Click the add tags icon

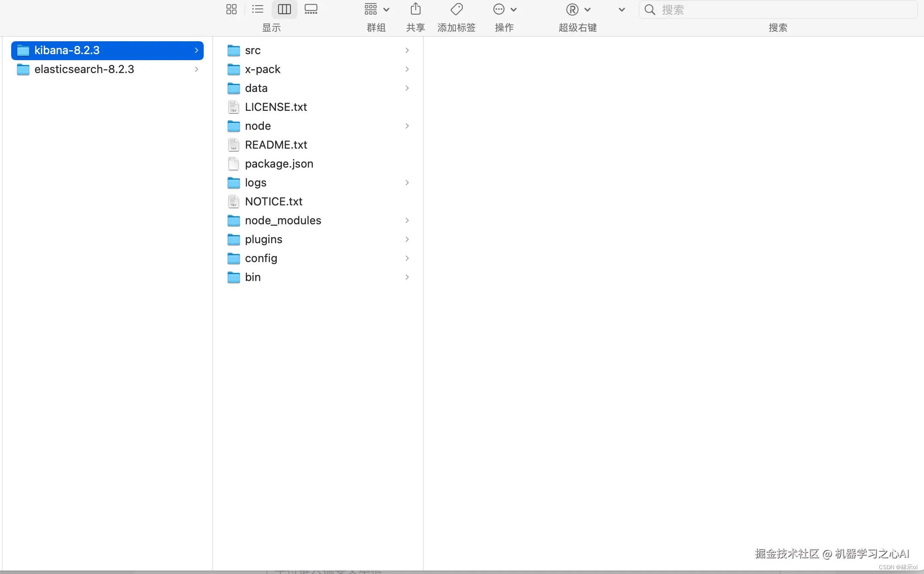456,9
